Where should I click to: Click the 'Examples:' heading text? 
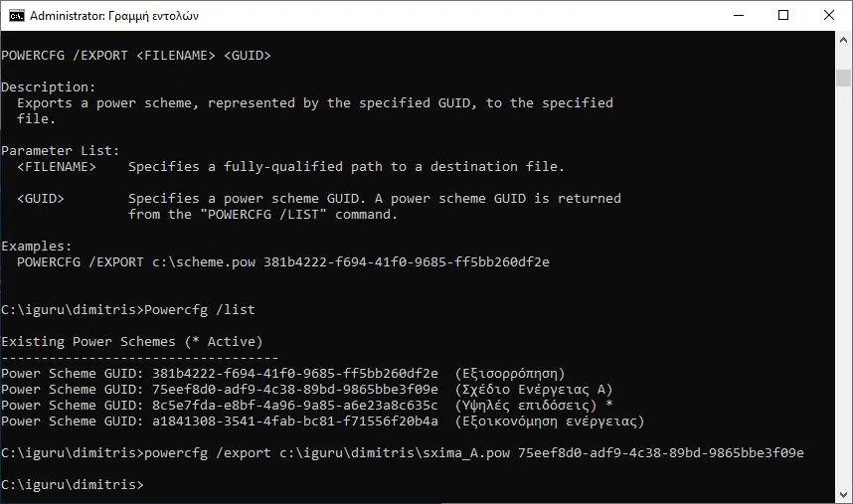(37, 246)
